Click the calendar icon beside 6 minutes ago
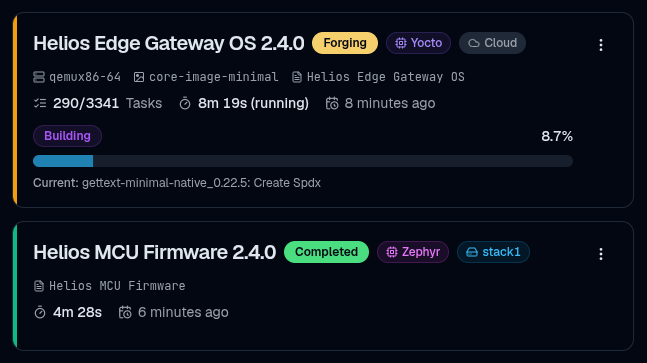 [x=125, y=312]
